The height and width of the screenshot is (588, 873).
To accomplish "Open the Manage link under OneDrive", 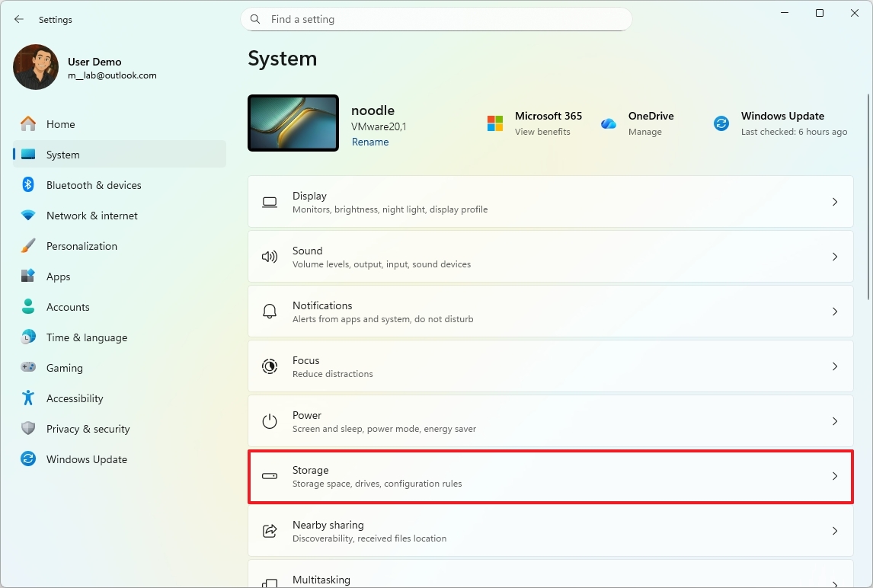I will click(644, 131).
